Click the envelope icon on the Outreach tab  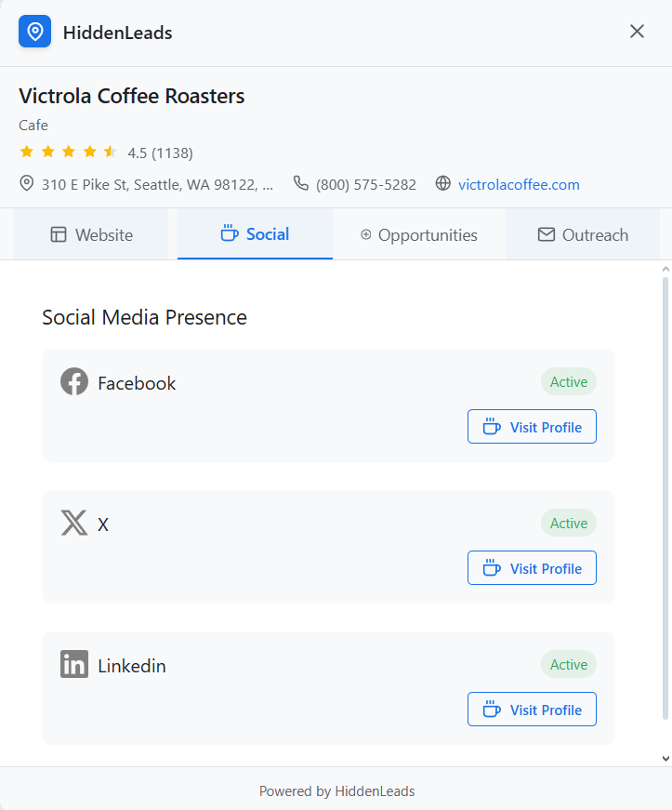546,234
